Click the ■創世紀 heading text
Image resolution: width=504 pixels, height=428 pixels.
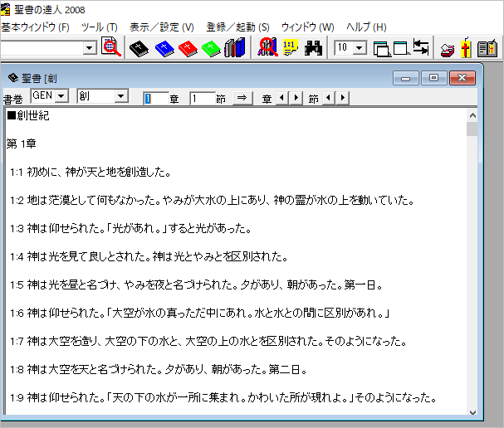pyautogui.click(x=28, y=115)
